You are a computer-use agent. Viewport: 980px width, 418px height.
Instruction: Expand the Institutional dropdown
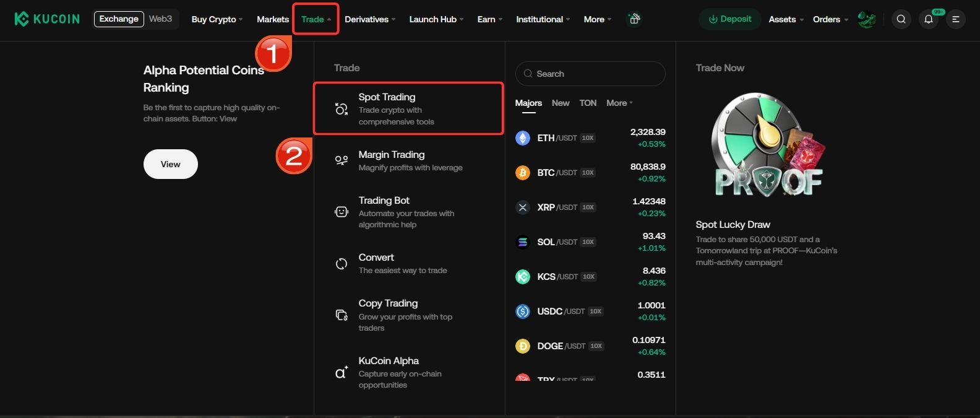pyautogui.click(x=543, y=19)
